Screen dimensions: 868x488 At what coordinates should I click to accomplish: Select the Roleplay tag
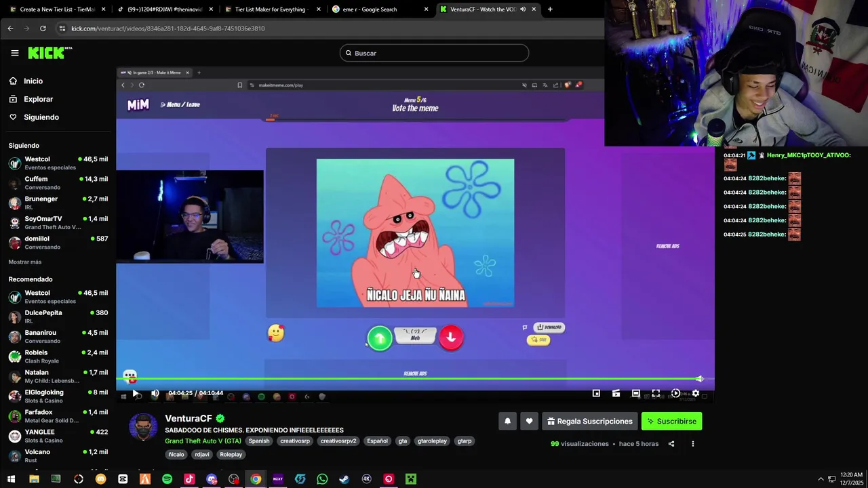point(231,454)
